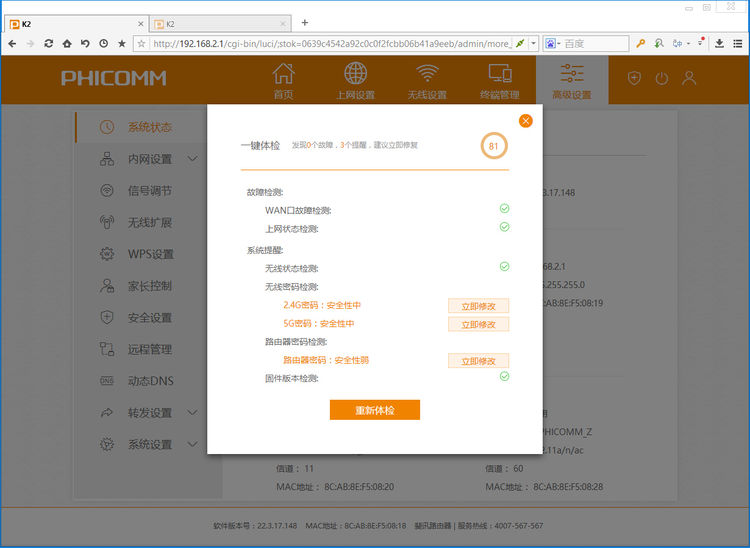750x548 pixels.
Task: Switch to the second K2 browser tab
Action: (215, 23)
